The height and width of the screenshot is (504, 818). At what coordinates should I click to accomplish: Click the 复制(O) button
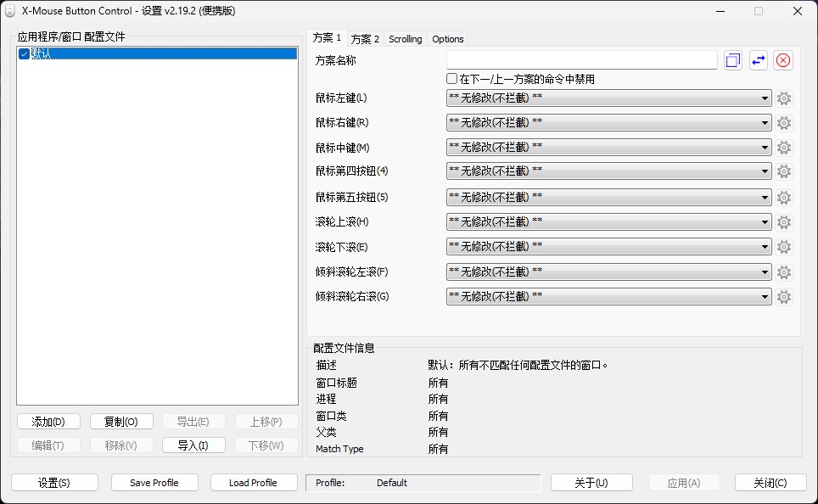click(121, 422)
